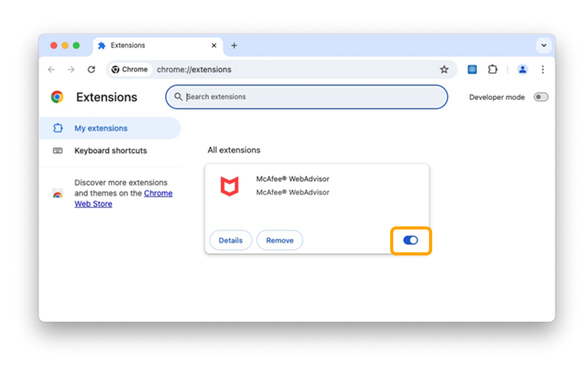The height and width of the screenshot is (365, 588).
Task: Click the browser back arrow
Action: pyautogui.click(x=51, y=70)
